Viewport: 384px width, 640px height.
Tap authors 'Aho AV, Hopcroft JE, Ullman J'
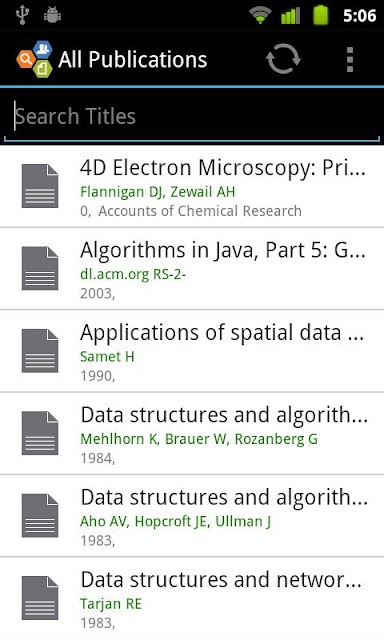(175, 521)
